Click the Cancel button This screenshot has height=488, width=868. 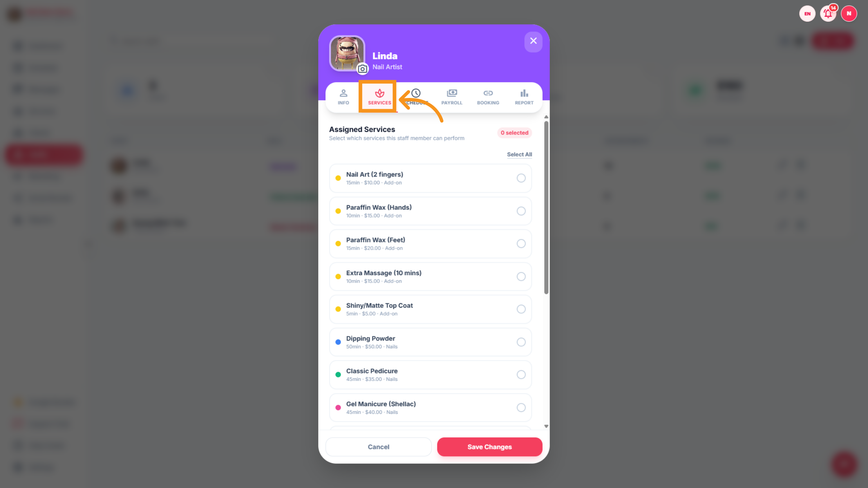point(378,447)
